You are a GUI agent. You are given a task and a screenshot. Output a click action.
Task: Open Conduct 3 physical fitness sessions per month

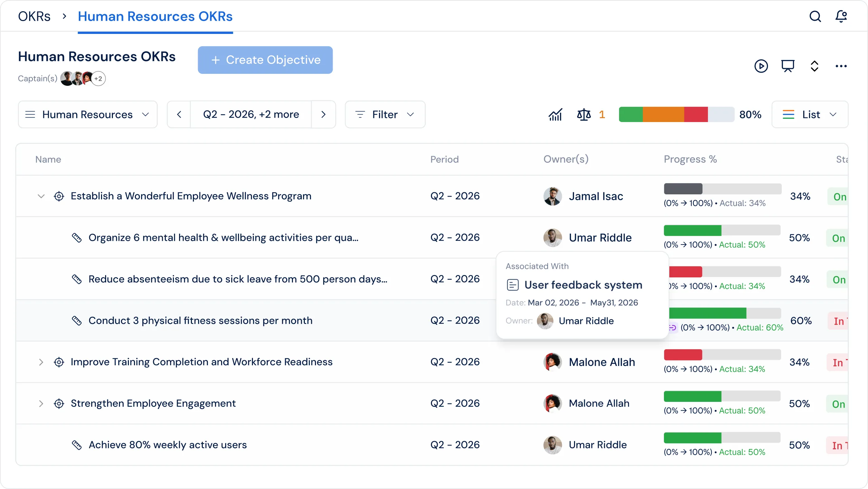coord(200,320)
